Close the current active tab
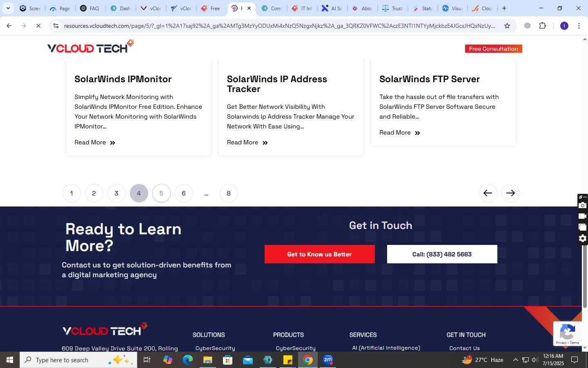 pyautogui.click(x=249, y=8)
